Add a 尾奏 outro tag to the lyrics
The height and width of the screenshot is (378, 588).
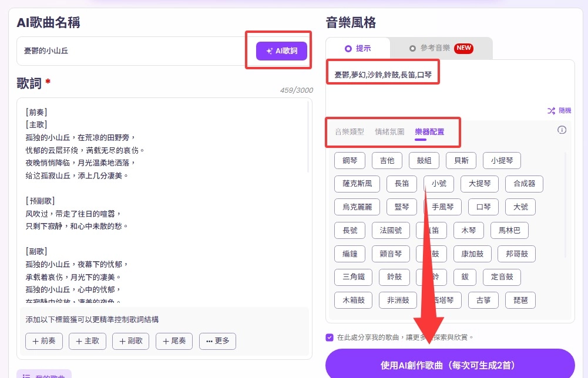174,341
